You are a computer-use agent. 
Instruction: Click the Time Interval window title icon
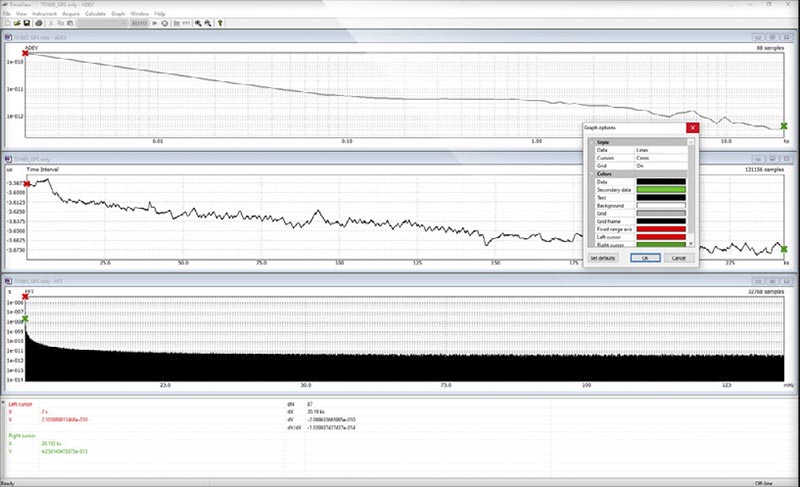click(x=8, y=159)
